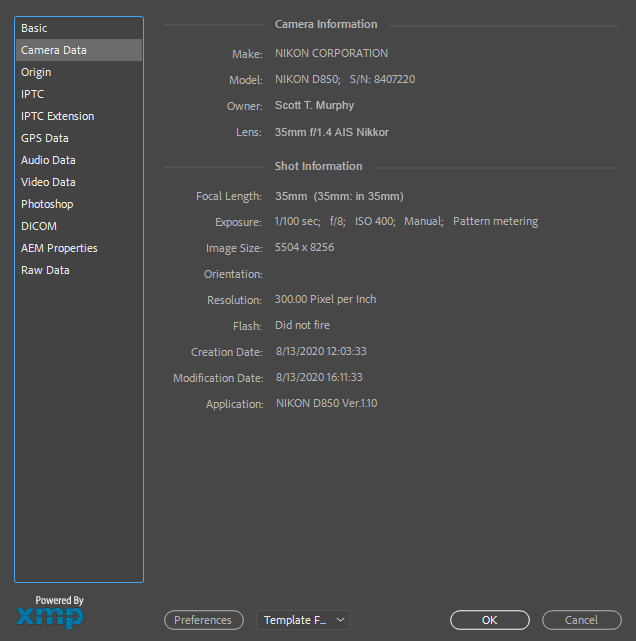This screenshot has height=641, width=636.
Task: Select the Video Data tab
Action: [48, 182]
